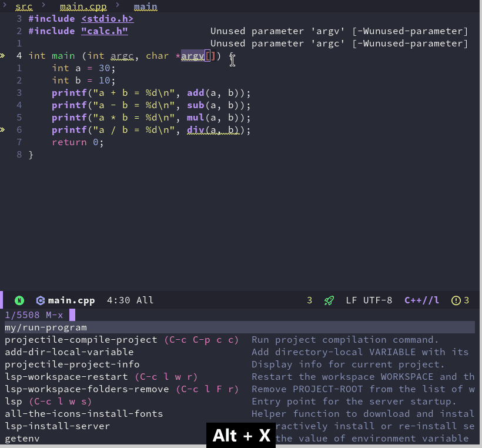
Task: Click the green evil Normal-state indicator
Action: [19, 300]
